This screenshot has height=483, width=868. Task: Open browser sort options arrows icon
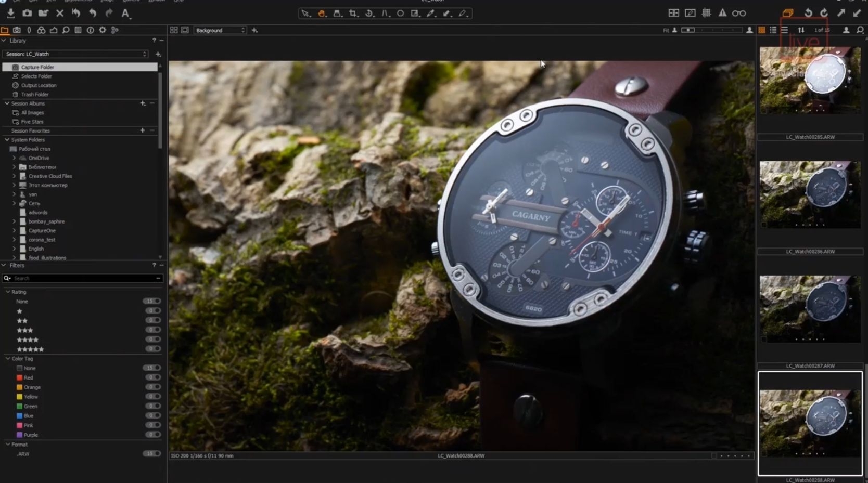(x=801, y=30)
